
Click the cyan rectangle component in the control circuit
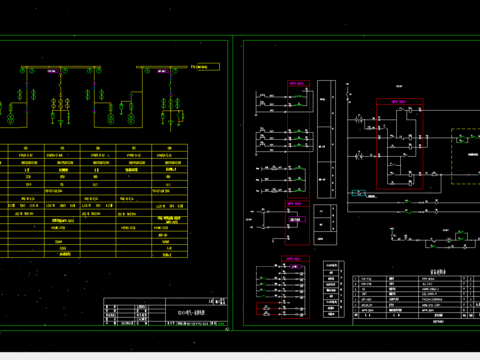click(x=359, y=193)
